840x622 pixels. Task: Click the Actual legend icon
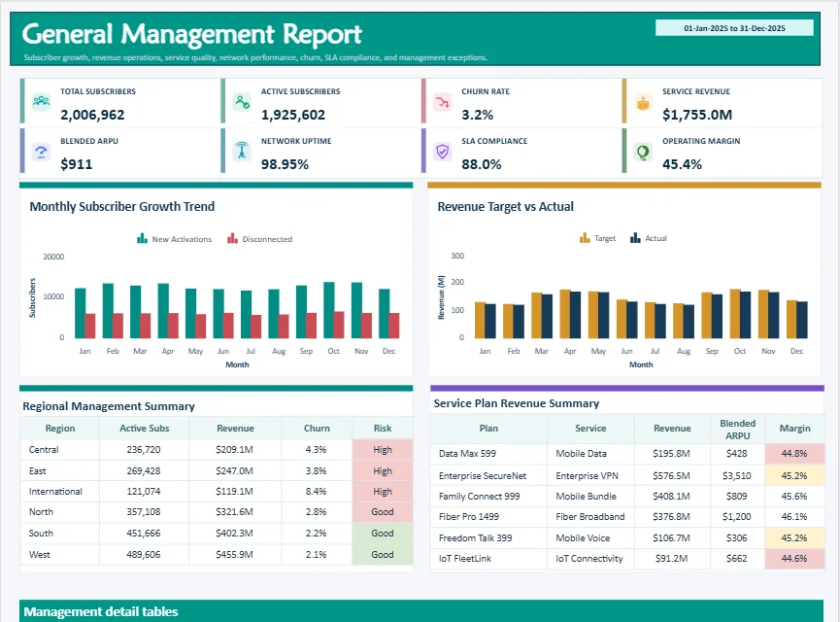(635, 237)
